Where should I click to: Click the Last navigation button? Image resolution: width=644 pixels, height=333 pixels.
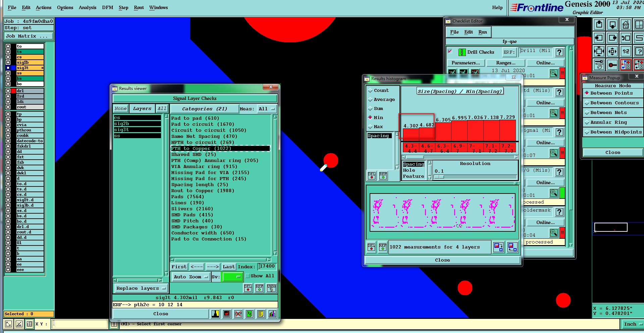click(229, 267)
